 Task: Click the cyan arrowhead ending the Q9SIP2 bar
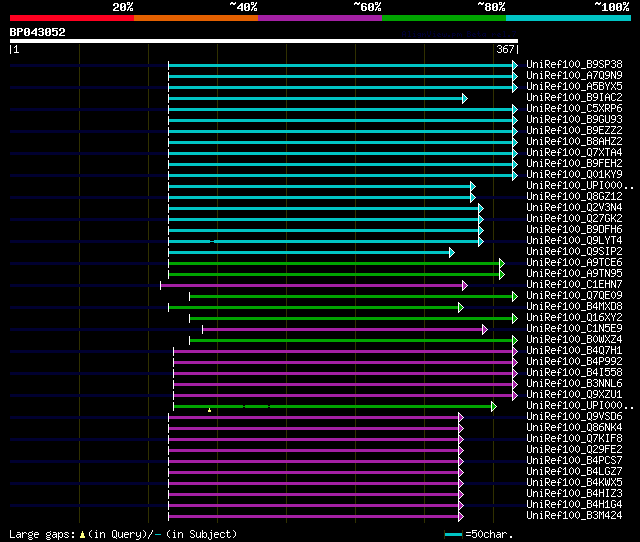tap(452, 253)
